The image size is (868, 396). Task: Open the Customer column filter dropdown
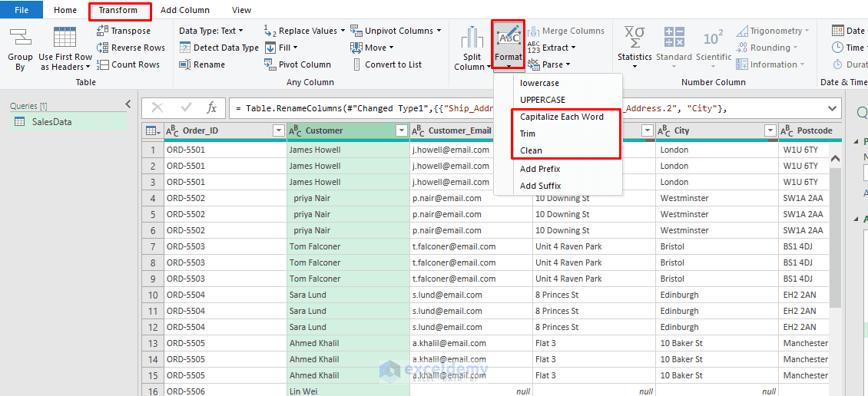[401, 131]
